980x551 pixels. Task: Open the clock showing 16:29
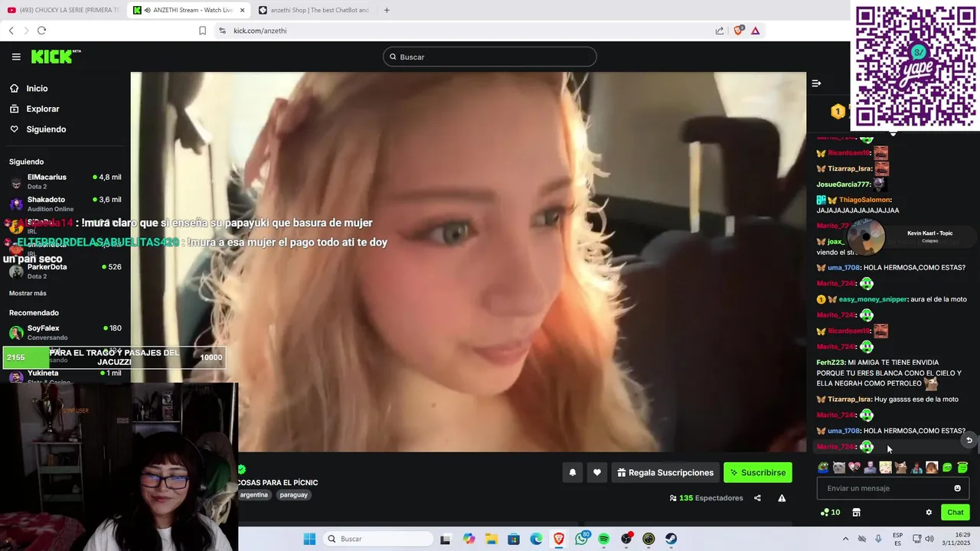tap(958, 539)
